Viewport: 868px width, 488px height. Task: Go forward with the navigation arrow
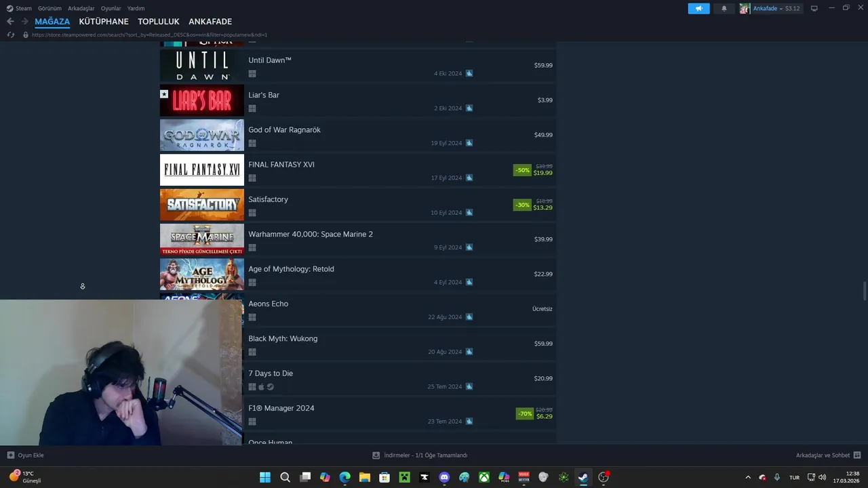(24, 21)
